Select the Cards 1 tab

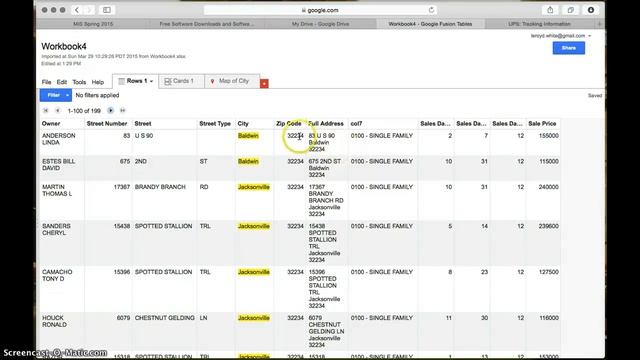click(181, 81)
